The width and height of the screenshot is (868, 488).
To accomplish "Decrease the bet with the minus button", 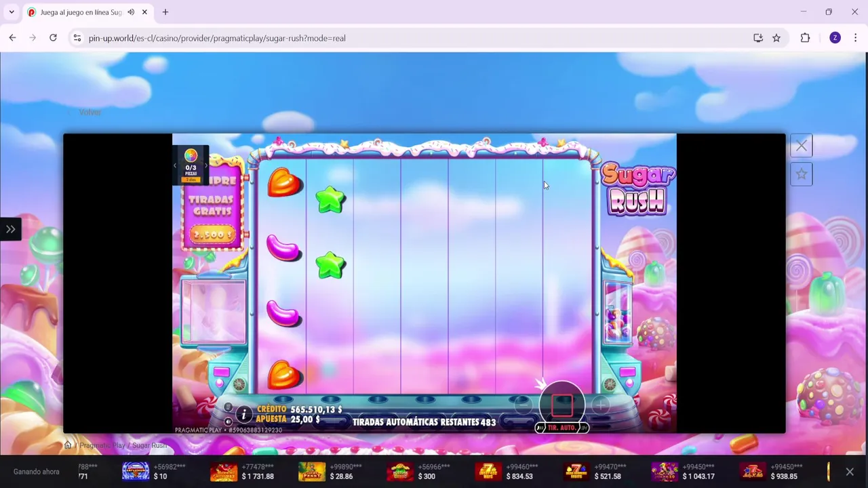I will click(522, 405).
